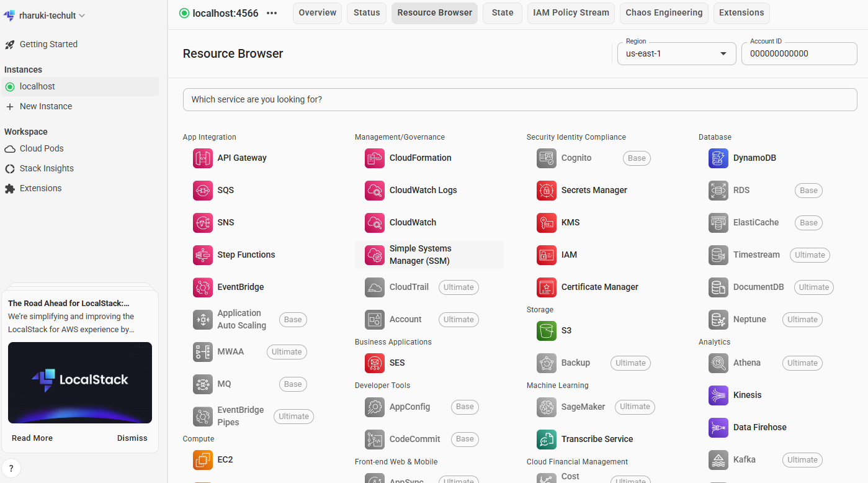
Task: Open the SageMaker service entry
Action: 583,407
